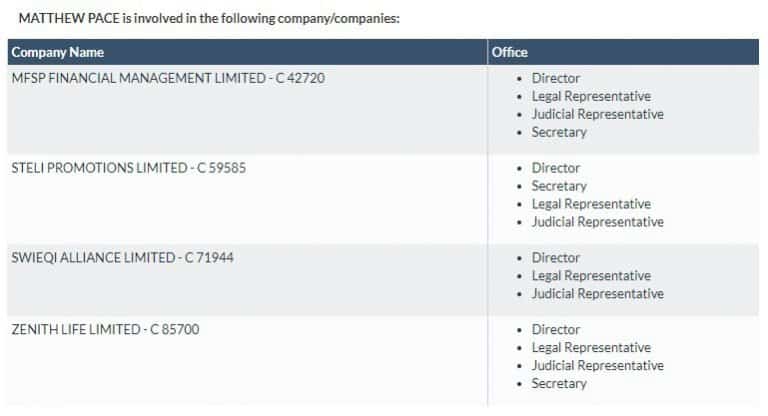The height and width of the screenshot is (416, 768).
Task: Click the Office column header
Action: tap(510, 52)
